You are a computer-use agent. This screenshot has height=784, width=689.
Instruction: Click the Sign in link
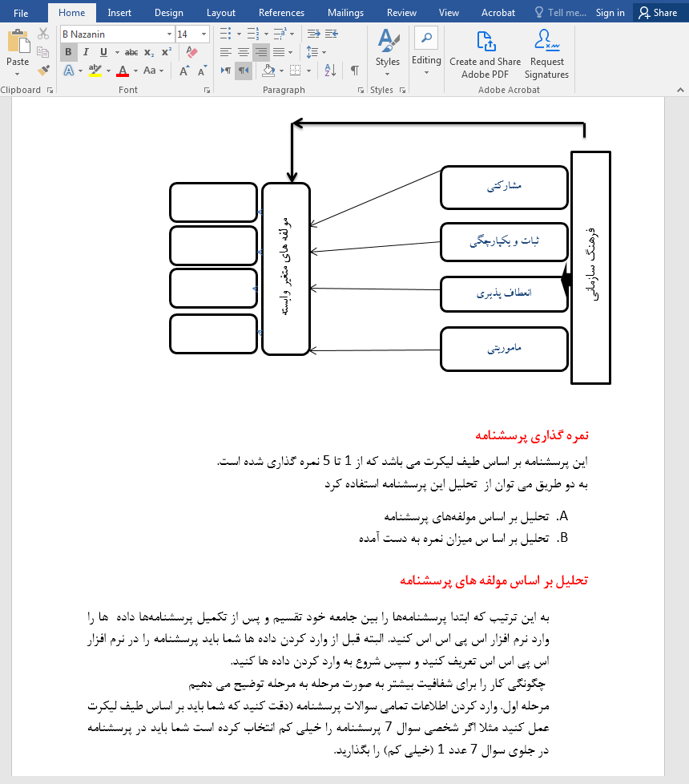(610, 12)
